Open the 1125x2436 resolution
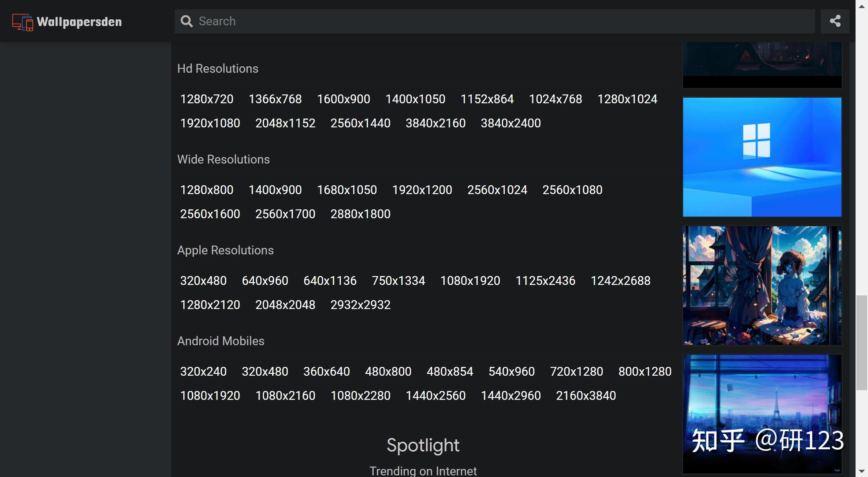Screen dimensions: 868x477 [x=545, y=281]
